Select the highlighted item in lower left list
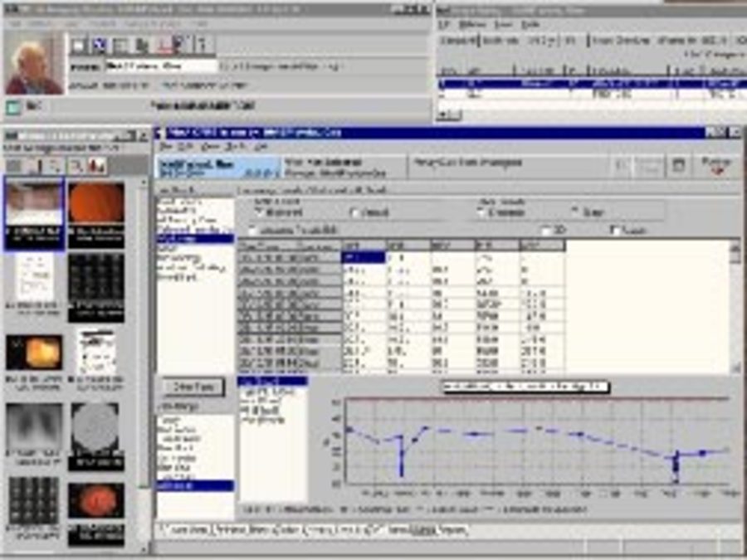This screenshot has height=560, width=747. click(195, 485)
